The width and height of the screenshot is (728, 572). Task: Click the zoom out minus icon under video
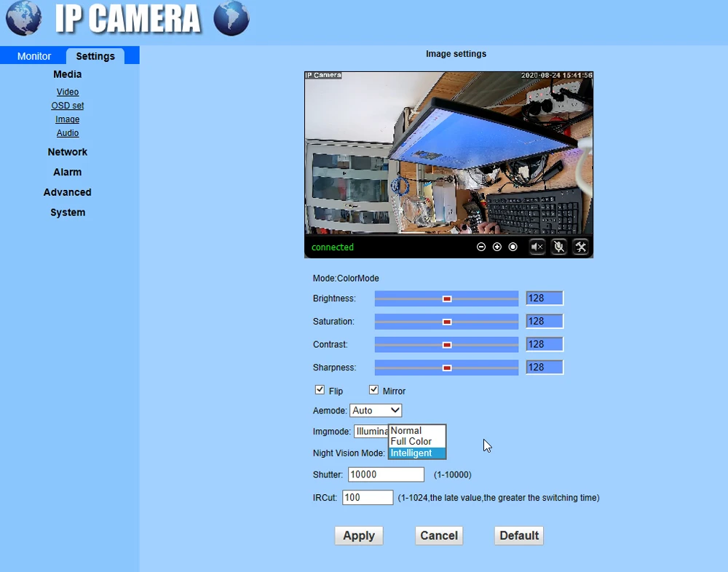point(481,247)
